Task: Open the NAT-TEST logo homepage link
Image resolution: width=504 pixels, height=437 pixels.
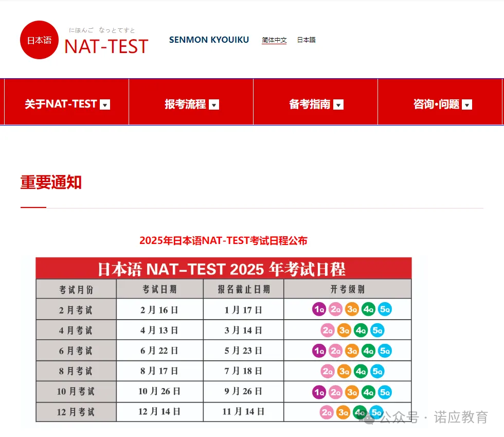Action: 106,46
